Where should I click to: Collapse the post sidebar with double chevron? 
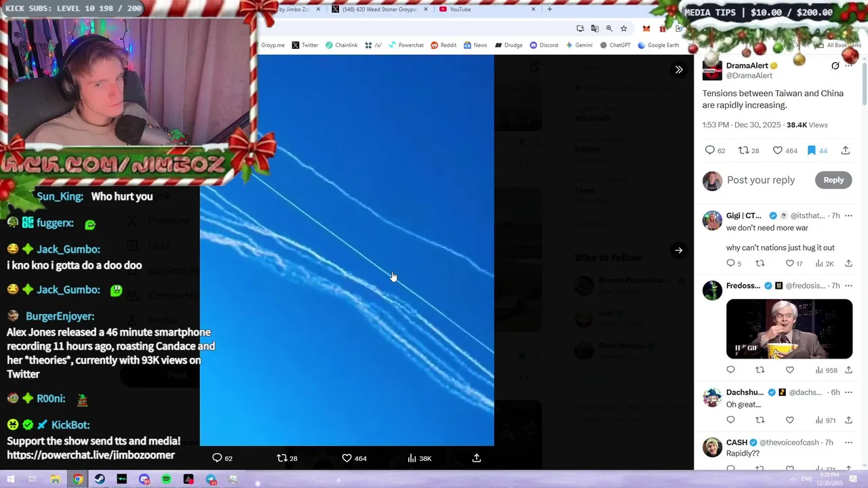[x=679, y=70]
